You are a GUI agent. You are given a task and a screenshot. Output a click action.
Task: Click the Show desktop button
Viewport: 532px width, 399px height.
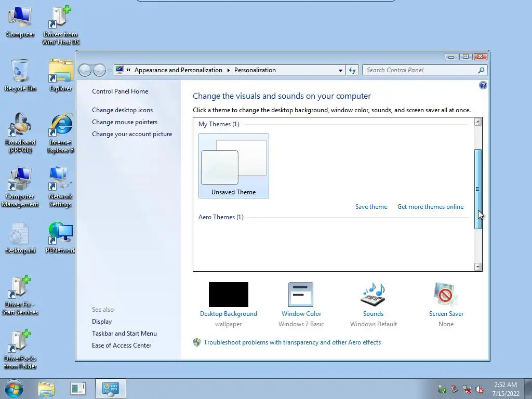click(528, 389)
